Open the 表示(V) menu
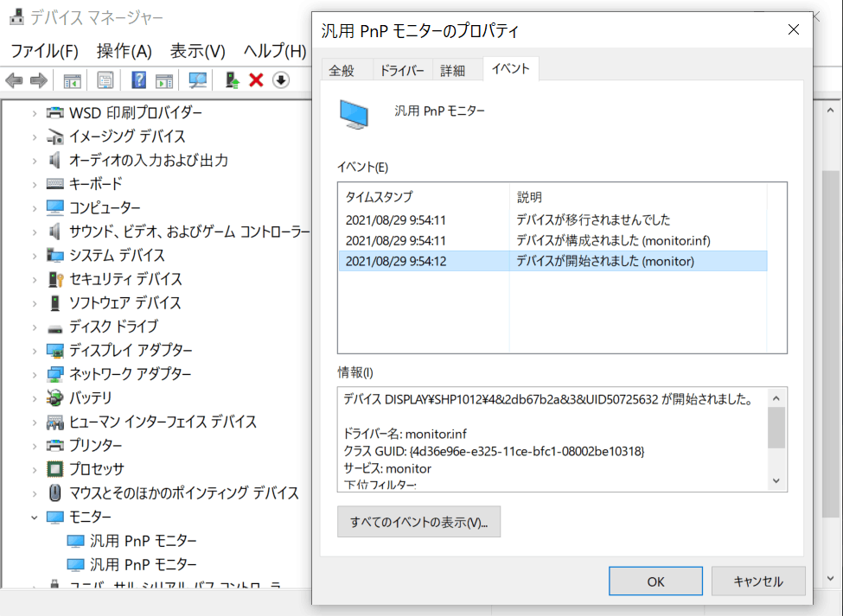 [x=197, y=51]
